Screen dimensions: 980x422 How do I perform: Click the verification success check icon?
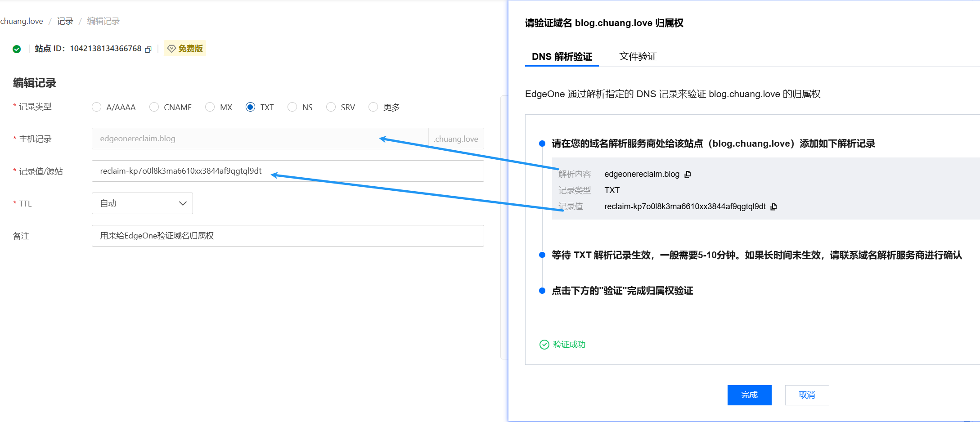point(544,345)
